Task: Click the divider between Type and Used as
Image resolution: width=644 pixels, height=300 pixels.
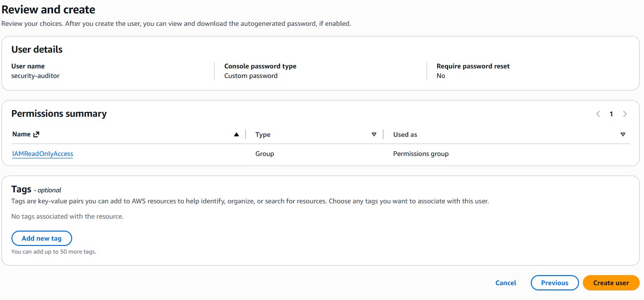Action: 383,135
